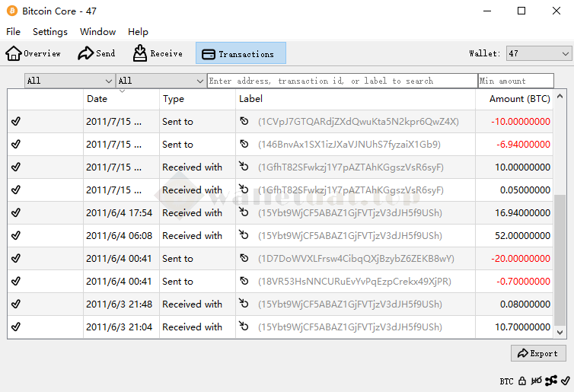Click the synchronization checkmark in status bar
The height and width of the screenshot is (392, 574).
[x=565, y=381]
